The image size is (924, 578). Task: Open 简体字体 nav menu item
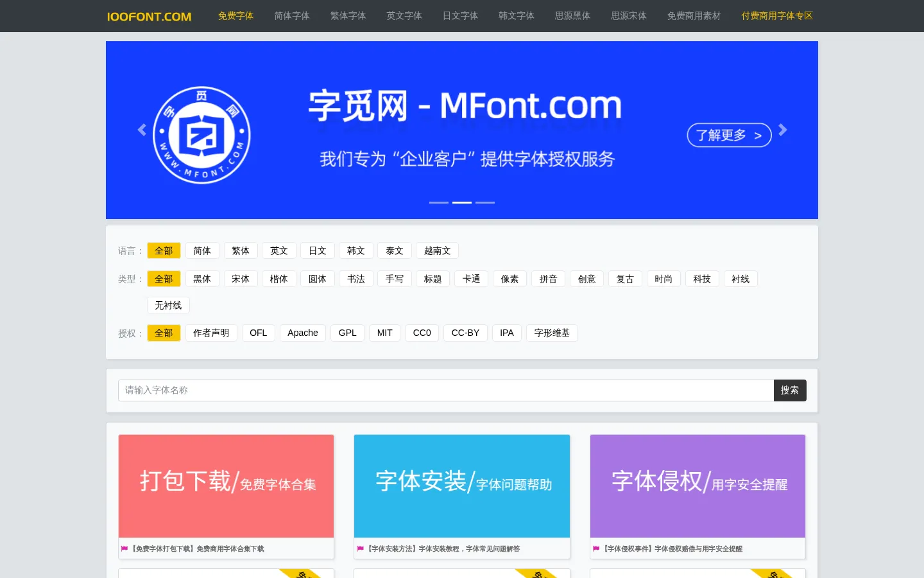tap(292, 16)
